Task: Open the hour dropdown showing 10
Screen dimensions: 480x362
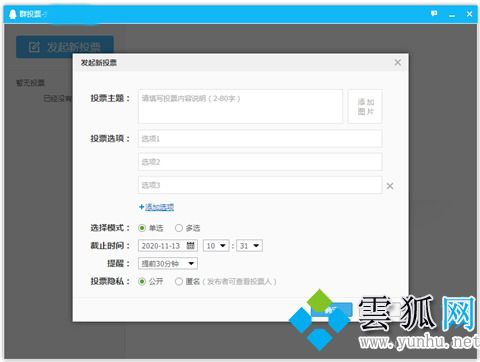Action: (x=216, y=246)
